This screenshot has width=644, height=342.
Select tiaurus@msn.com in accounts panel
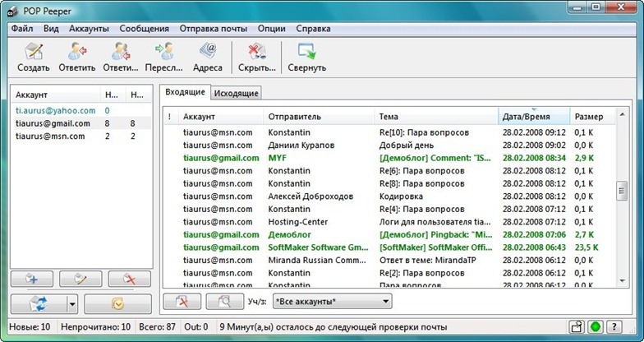81,136
